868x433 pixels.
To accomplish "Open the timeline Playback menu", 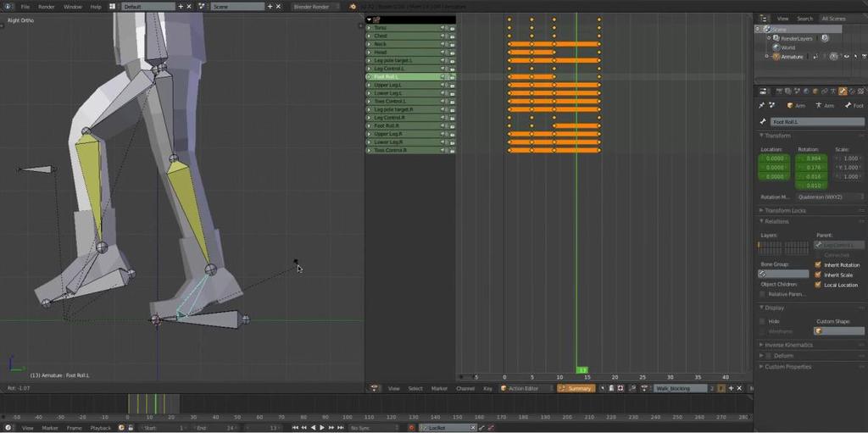I will 101,428.
